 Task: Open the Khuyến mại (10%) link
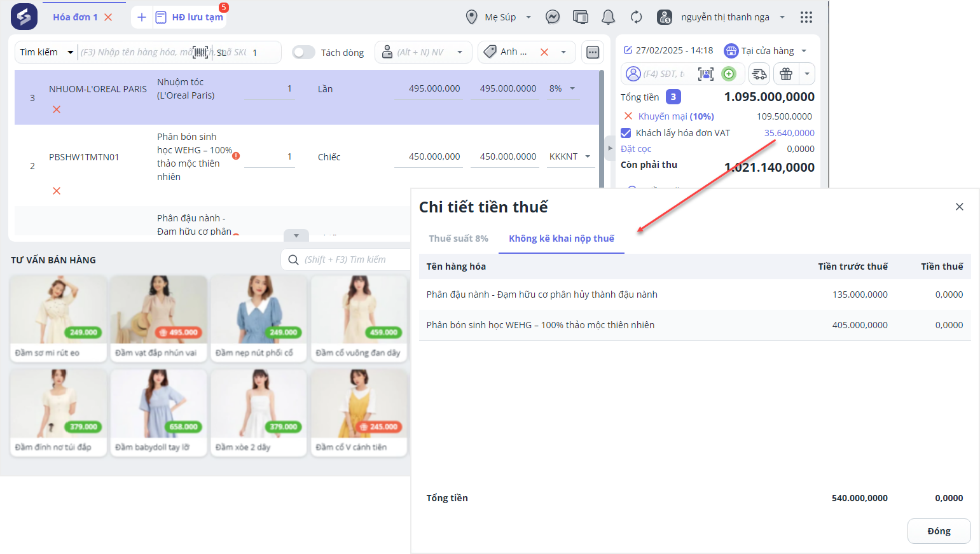point(676,116)
